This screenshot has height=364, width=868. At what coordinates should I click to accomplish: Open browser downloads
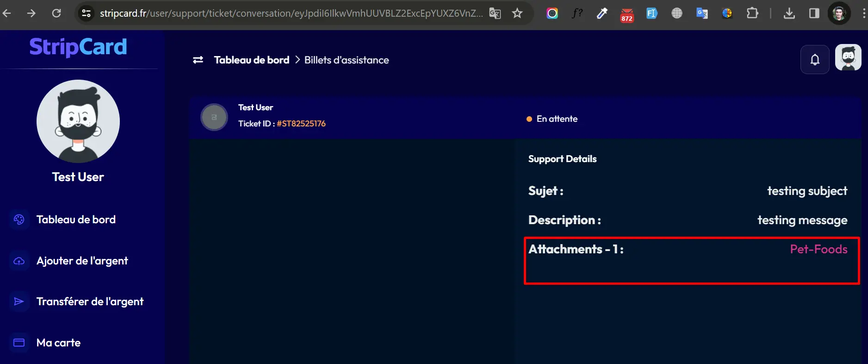click(x=789, y=13)
